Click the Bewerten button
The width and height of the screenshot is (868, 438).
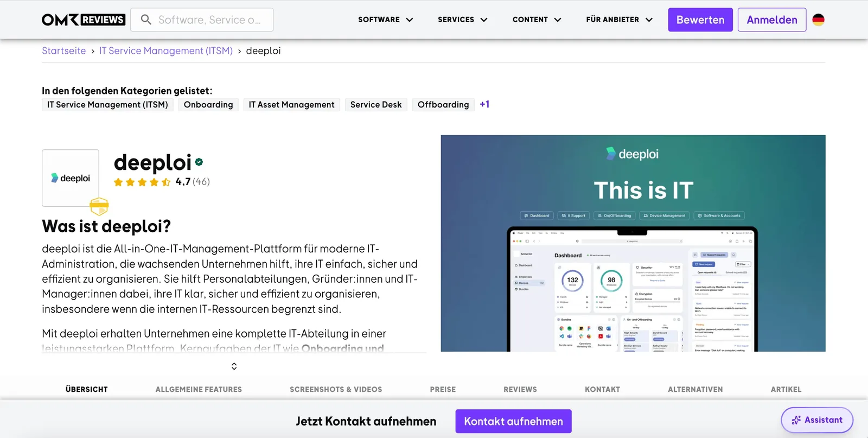coord(700,20)
